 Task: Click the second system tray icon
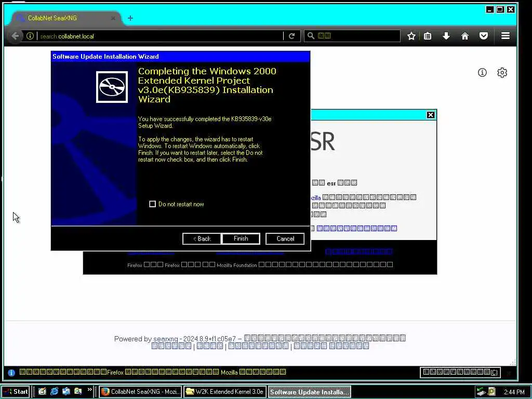491,392
